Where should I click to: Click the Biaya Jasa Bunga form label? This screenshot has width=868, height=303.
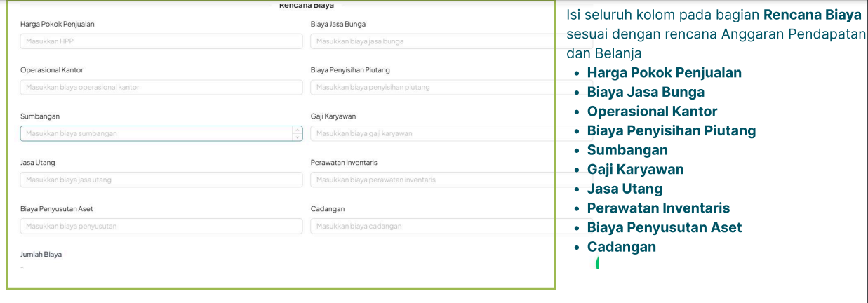[338, 24]
